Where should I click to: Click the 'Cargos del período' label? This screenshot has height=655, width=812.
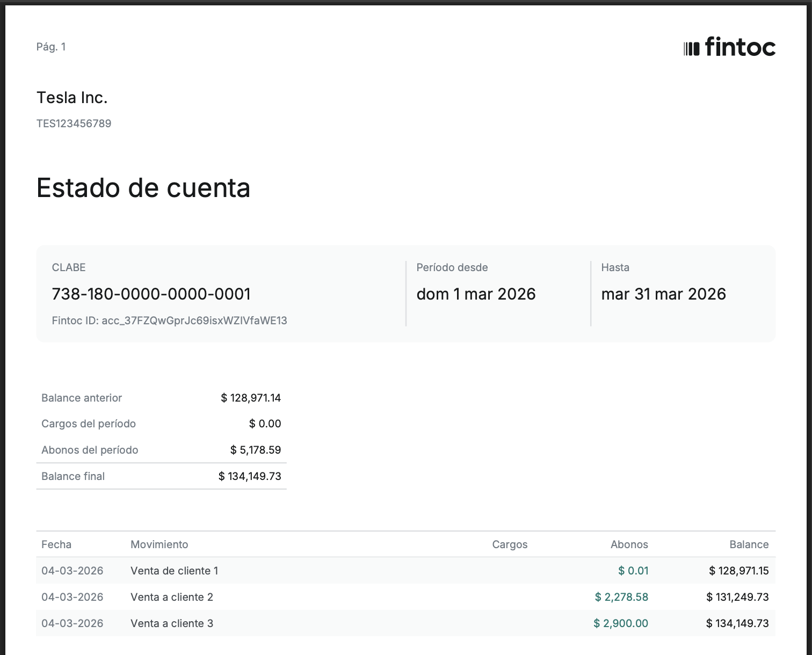tap(89, 424)
